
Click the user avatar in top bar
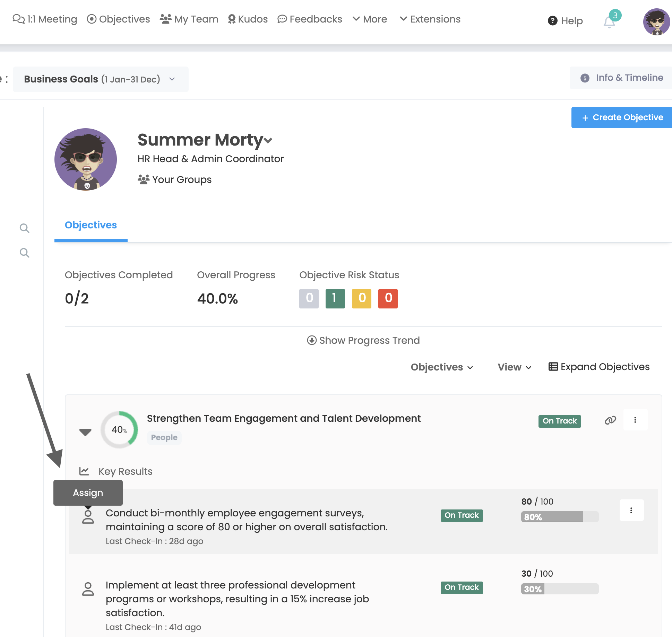pos(656,22)
